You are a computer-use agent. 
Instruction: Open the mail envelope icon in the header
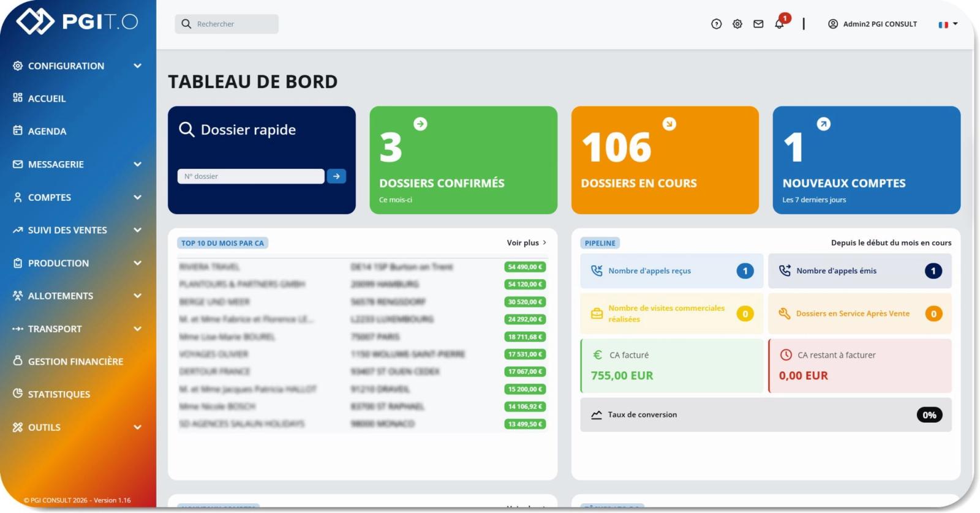pos(758,24)
